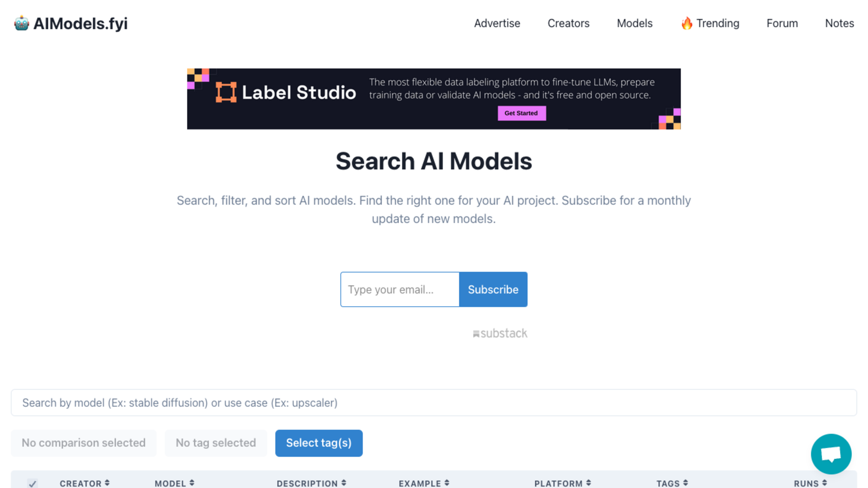Screen dimensions: 868x488
Task: Open the Forum link
Action: tap(782, 23)
